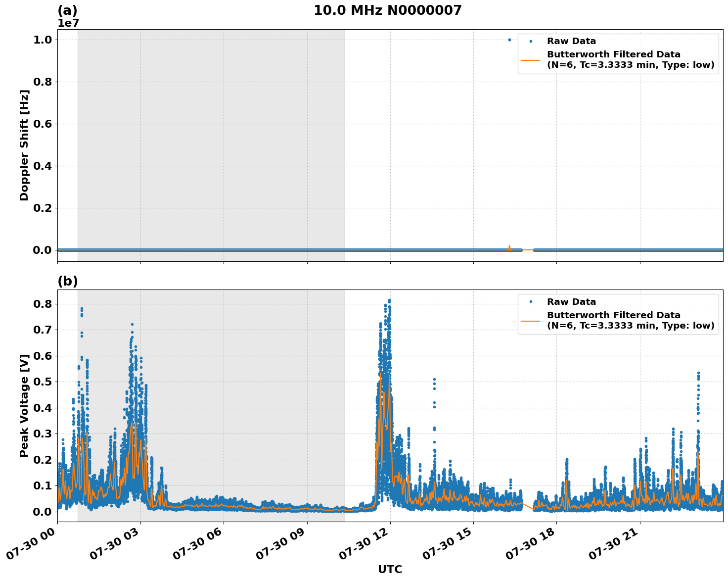This screenshot has height=580, width=728.
Task: Select the 07-30 12 tick label
Action: [363, 544]
